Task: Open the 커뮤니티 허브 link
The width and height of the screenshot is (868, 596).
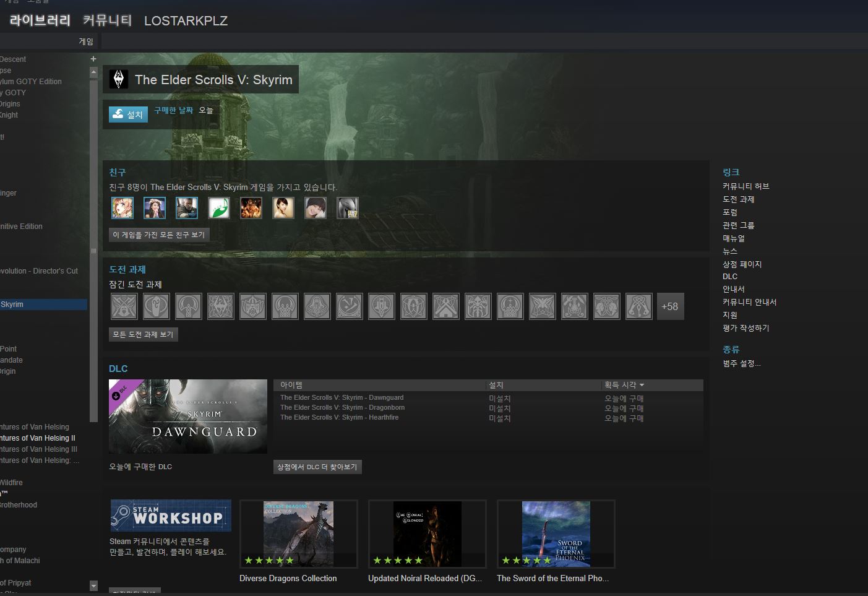Action: (x=746, y=186)
